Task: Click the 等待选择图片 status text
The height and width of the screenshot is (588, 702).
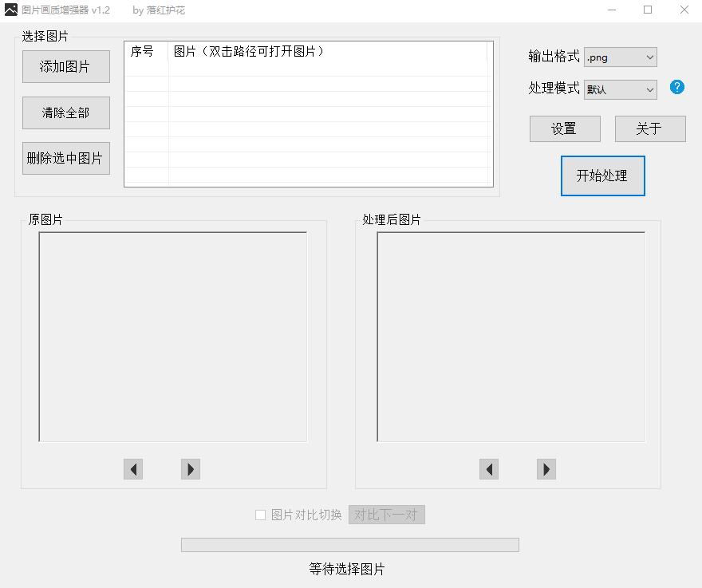Action: click(347, 569)
